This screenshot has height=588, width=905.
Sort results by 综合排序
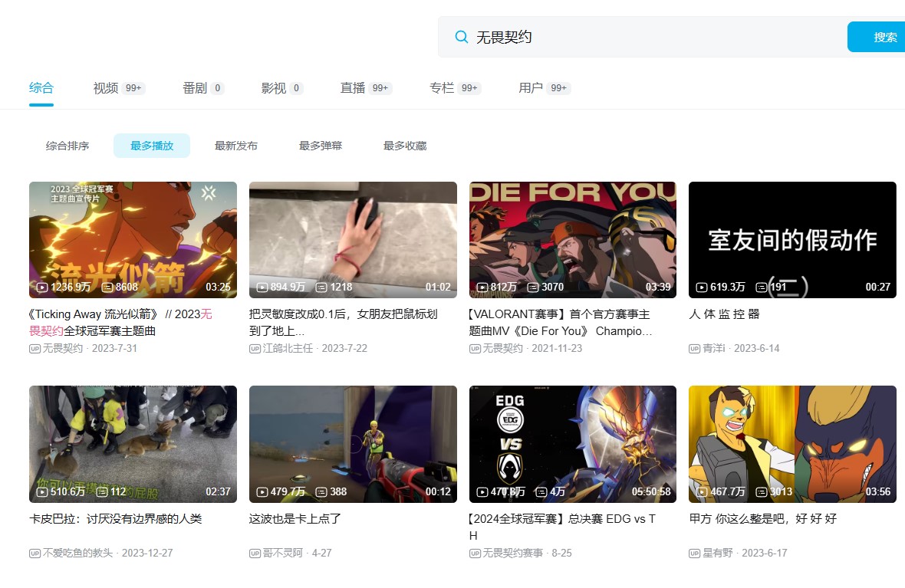click(67, 146)
